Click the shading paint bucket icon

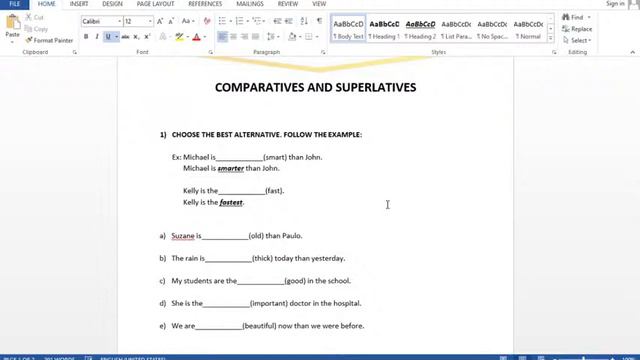pos(292,37)
